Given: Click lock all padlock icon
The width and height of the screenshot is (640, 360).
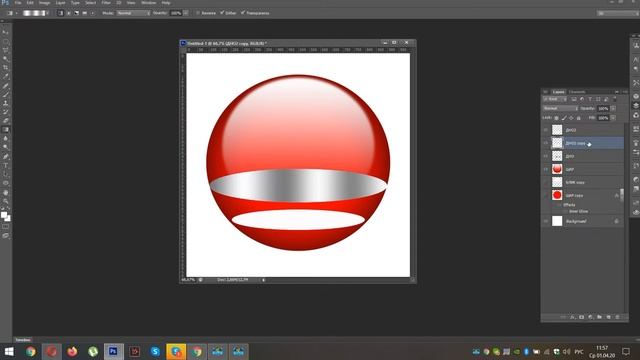Looking at the screenshot, I should pos(578,118).
